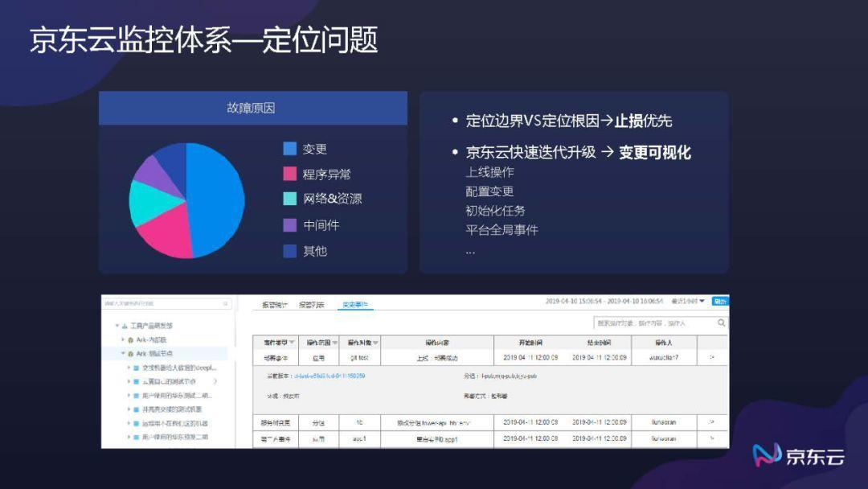Screen dimensions: 868x489
Task: Click the 操作内容 column header
Action: point(437,343)
